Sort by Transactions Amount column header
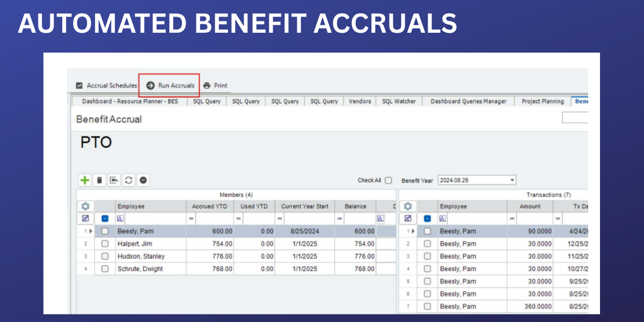 pyautogui.click(x=530, y=206)
